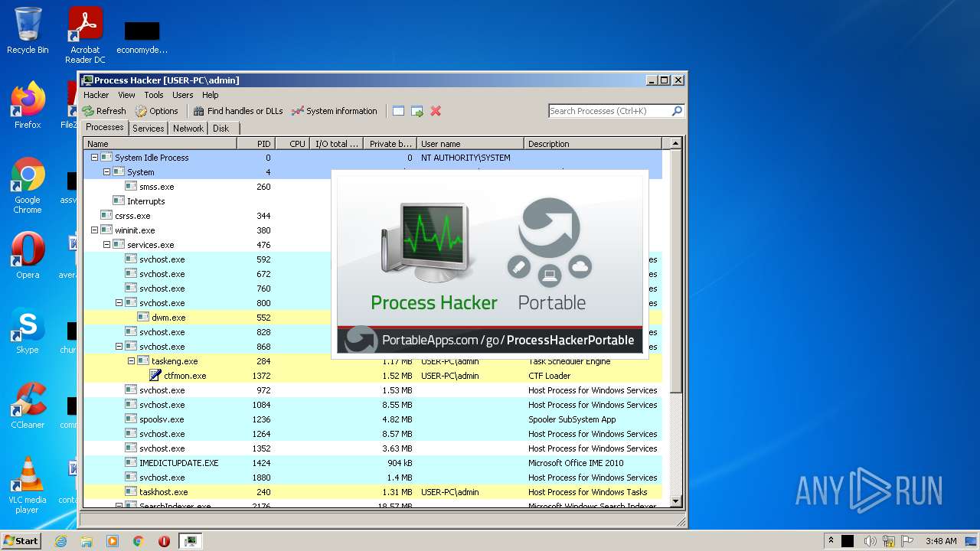Click the volume speaker tray icon
This screenshot has width=980, height=551.
871,541
